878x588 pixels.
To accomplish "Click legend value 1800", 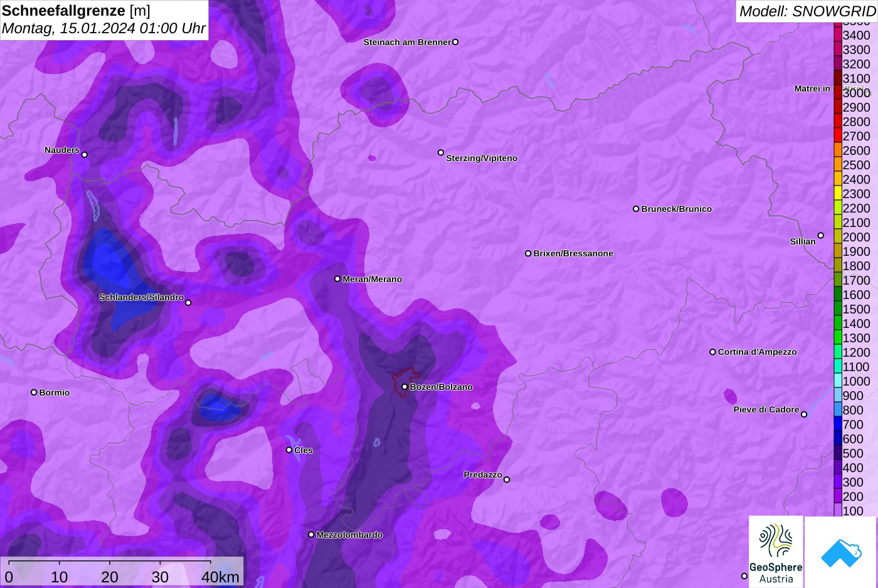I will tap(856, 266).
